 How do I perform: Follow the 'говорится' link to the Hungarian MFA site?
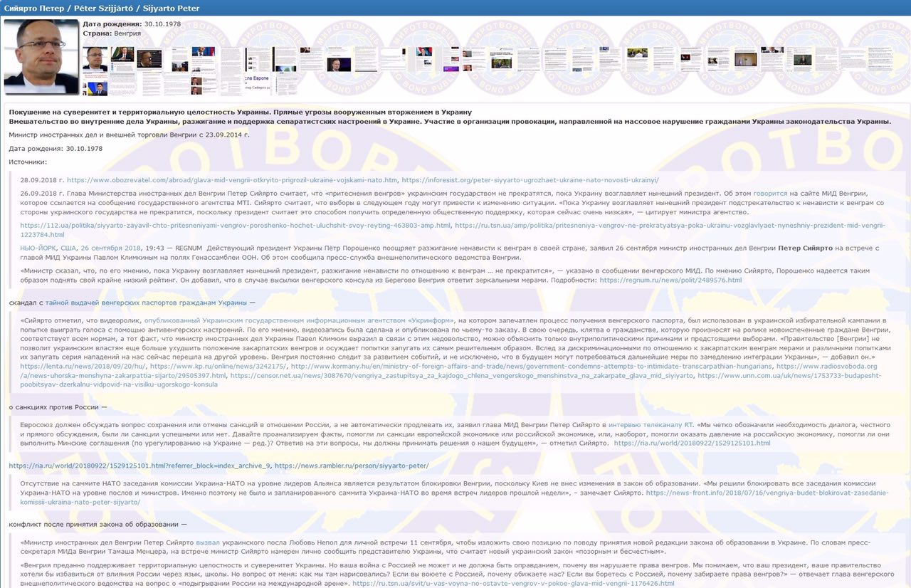[771, 193]
